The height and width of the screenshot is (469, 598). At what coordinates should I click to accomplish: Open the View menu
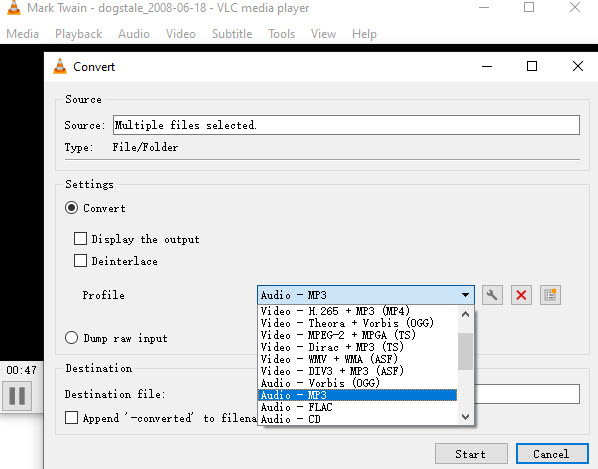click(x=323, y=34)
